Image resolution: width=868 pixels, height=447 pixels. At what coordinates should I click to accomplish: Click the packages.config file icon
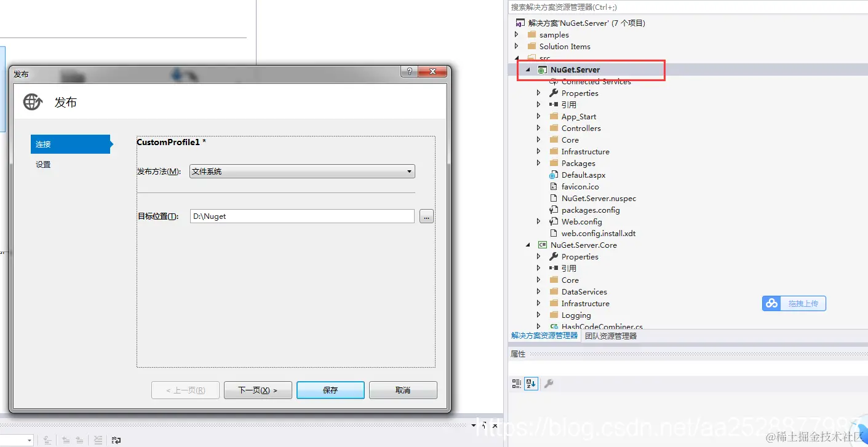pyautogui.click(x=554, y=210)
